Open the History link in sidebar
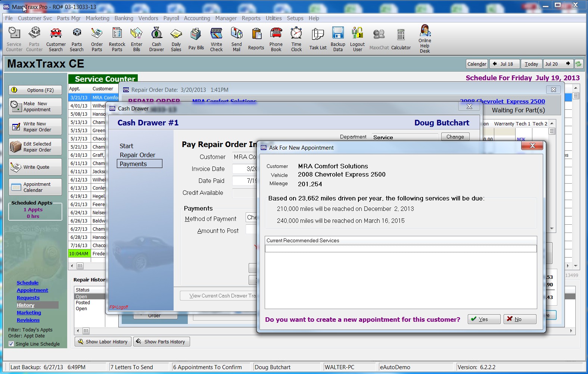The height and width of the screenshot is (374, 588). click(x=25, y=305)
